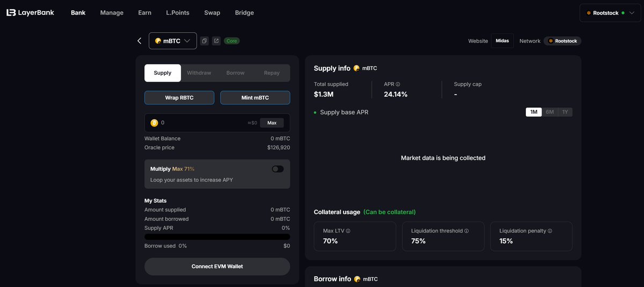The height and width of the screenshot is (287, 644).
Task: Click the Total supplied value $1.3M
Action: pos(324,94)
